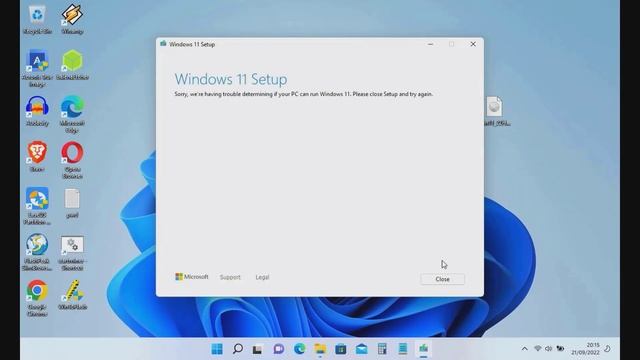Open the EaseUS Partition desktop shortcut

[37, 206]
